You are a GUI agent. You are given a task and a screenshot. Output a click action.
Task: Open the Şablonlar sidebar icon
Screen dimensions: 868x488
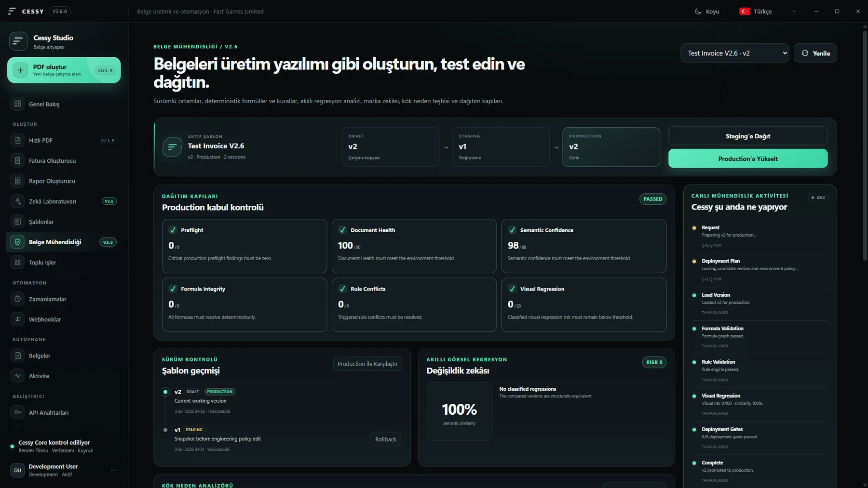[18, 222]
